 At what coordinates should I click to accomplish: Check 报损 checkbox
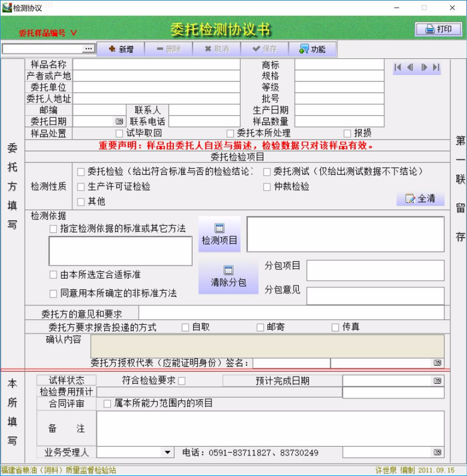(347, 133)
